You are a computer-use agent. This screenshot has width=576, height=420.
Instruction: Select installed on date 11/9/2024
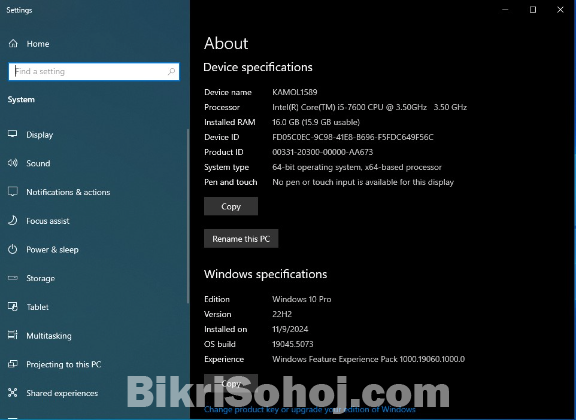click(290, 329)
